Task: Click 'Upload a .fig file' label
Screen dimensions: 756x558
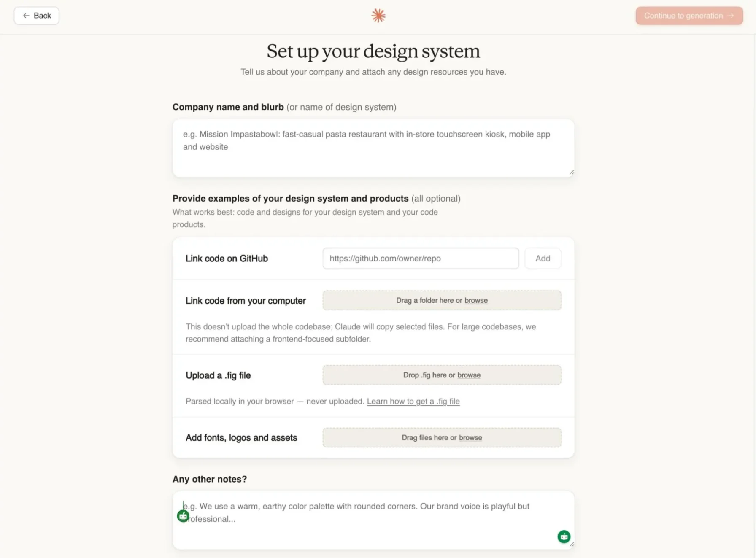Action: pyautogui.click(x=218, y=375)
